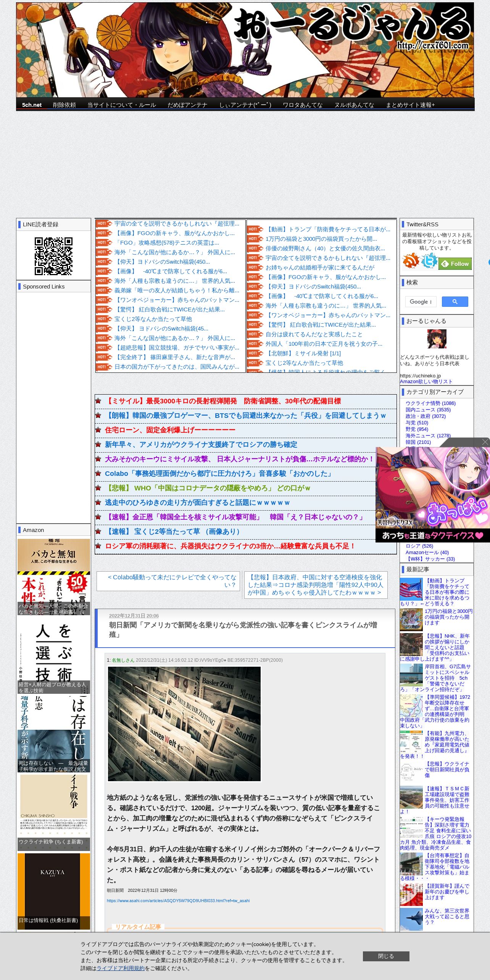This screenshot has height=980, width=490.
Task: Close the floating game advertisement
Action: pos(485,442)
